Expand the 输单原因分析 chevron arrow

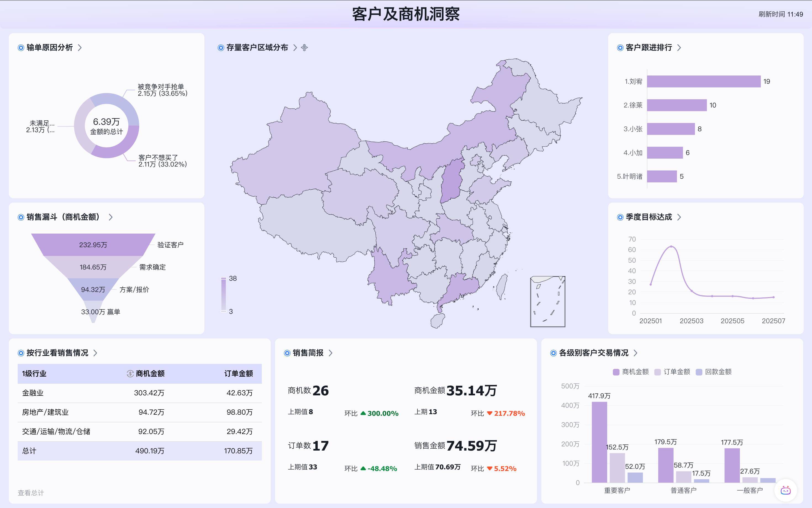coord(80,48)
